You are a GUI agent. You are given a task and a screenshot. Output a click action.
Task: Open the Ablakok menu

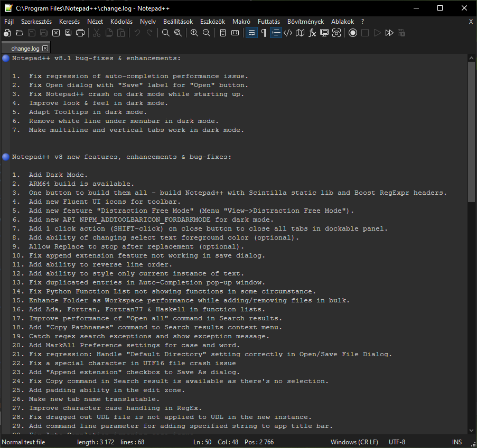coord(342,22)
